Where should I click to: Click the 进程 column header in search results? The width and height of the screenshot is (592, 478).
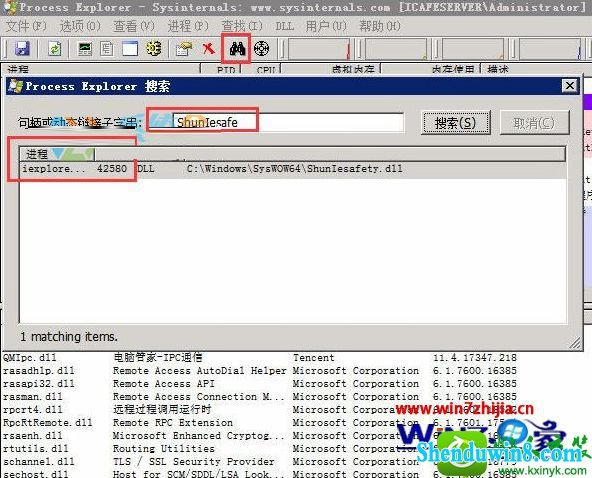57,154
